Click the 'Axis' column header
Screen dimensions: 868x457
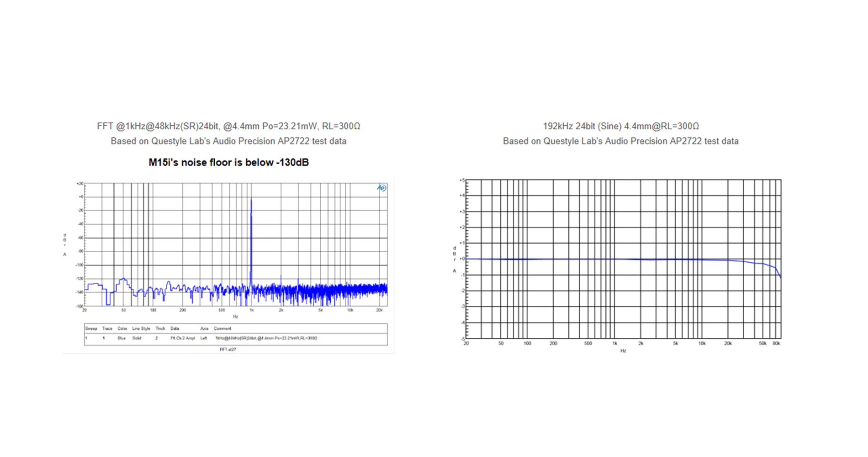204,329
